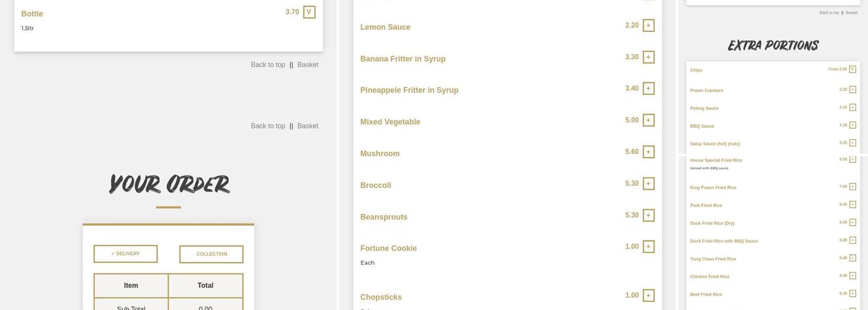
Task: Add Mushroom using its plus button
Action: click(649, 152)
